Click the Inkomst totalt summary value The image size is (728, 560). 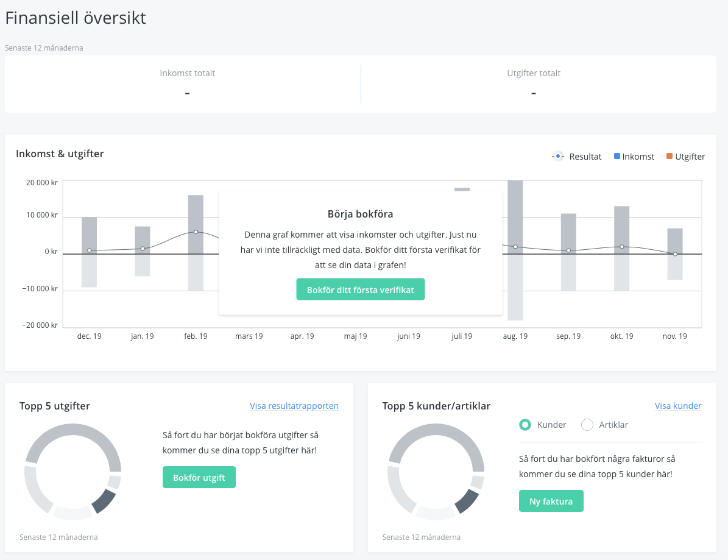[187, 93]
